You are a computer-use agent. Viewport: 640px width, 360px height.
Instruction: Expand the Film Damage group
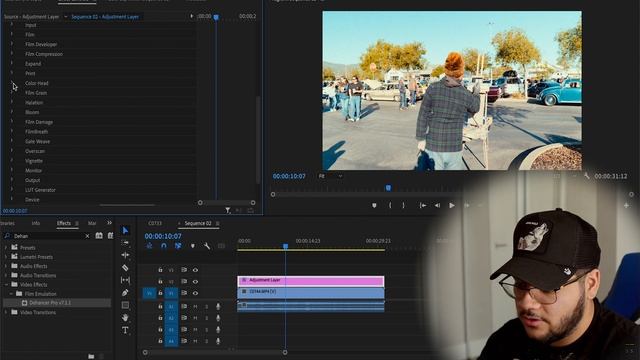[x=11, y=122]
